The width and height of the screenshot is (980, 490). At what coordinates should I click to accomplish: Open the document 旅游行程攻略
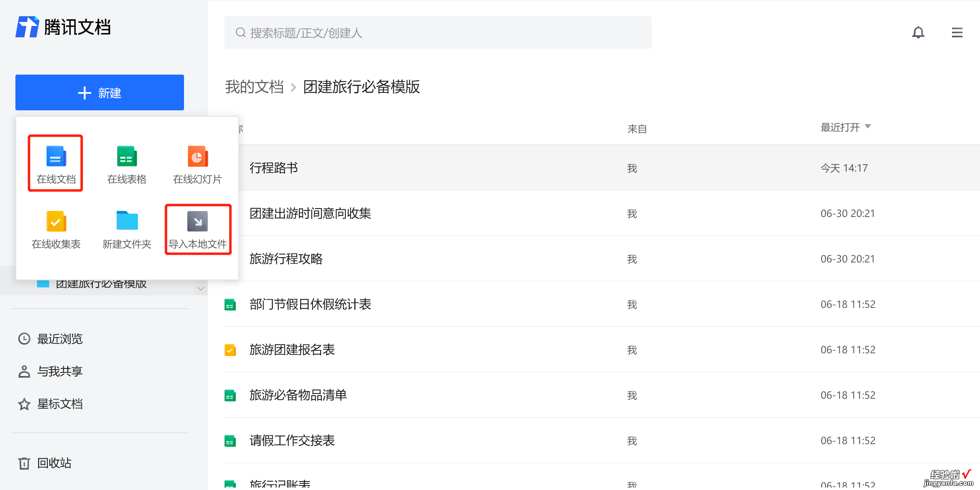coord(286,259)
